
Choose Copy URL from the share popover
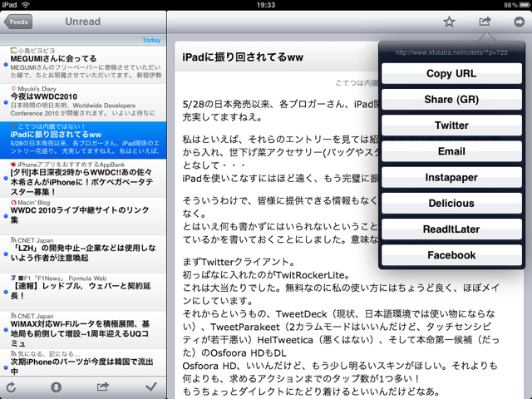pos(451,74)
